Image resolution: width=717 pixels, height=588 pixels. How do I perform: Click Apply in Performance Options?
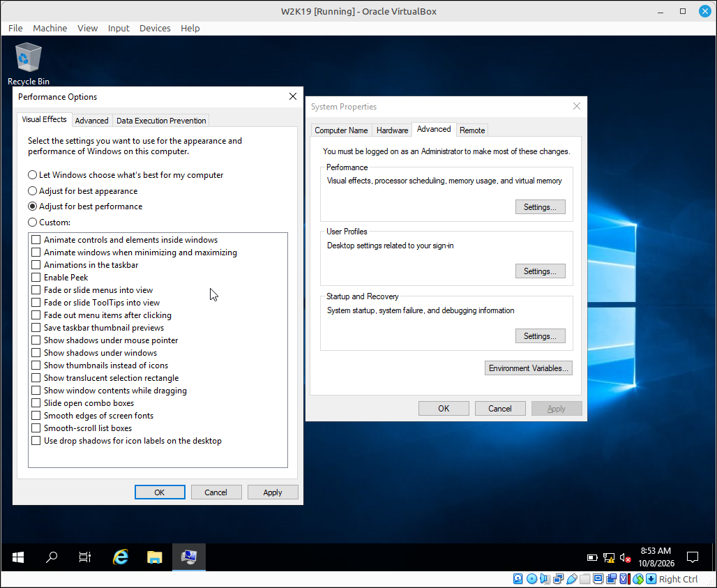tap(273, 492)
